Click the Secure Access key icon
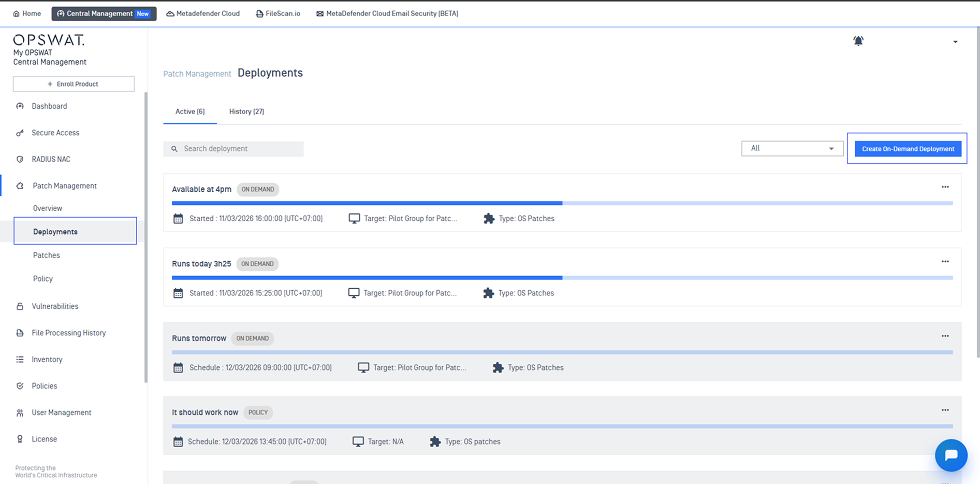Viewport: 980px width, 484px height. pos(20,133)
